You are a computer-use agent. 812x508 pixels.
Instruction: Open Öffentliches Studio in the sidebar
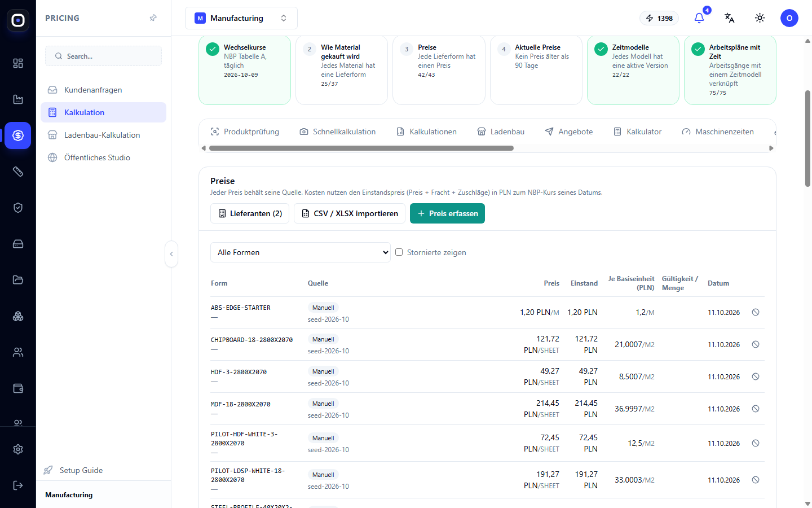pos(103,157)
